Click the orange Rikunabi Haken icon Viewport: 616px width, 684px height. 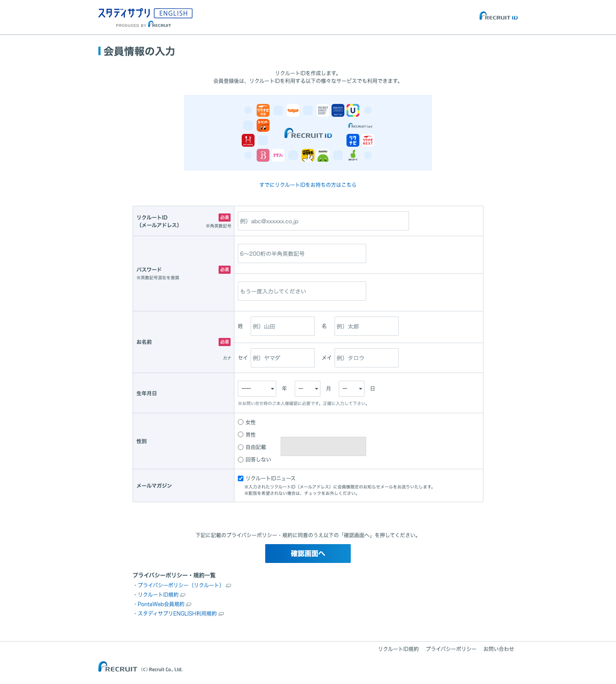263,110
